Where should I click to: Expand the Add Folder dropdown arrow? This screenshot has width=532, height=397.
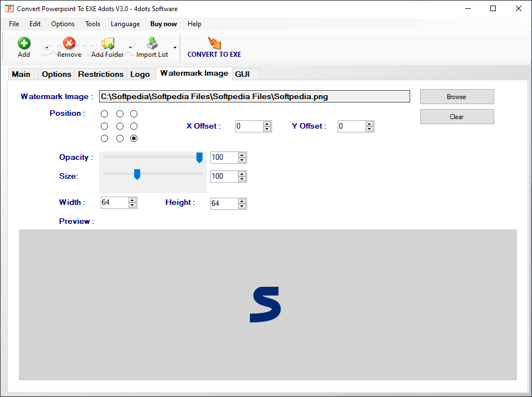[x=131, y=47]
